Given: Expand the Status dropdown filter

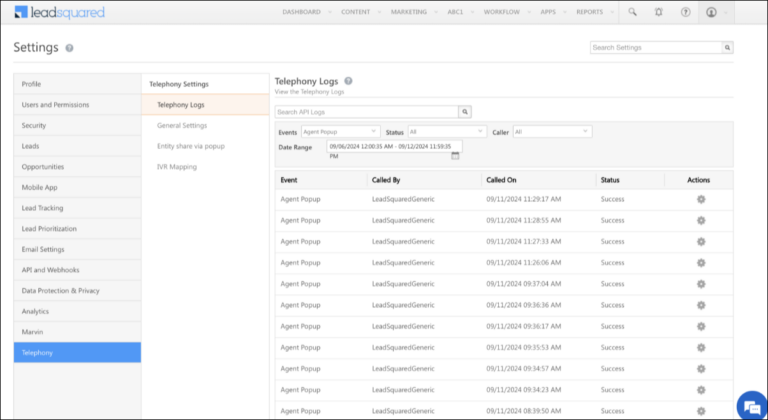Looking at the screenshot, I should [448, 131].
